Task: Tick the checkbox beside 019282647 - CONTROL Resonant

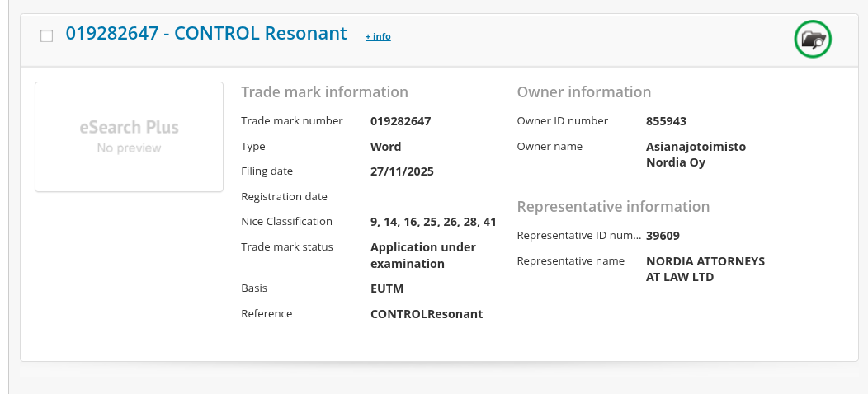Action: tap(47, 35)
